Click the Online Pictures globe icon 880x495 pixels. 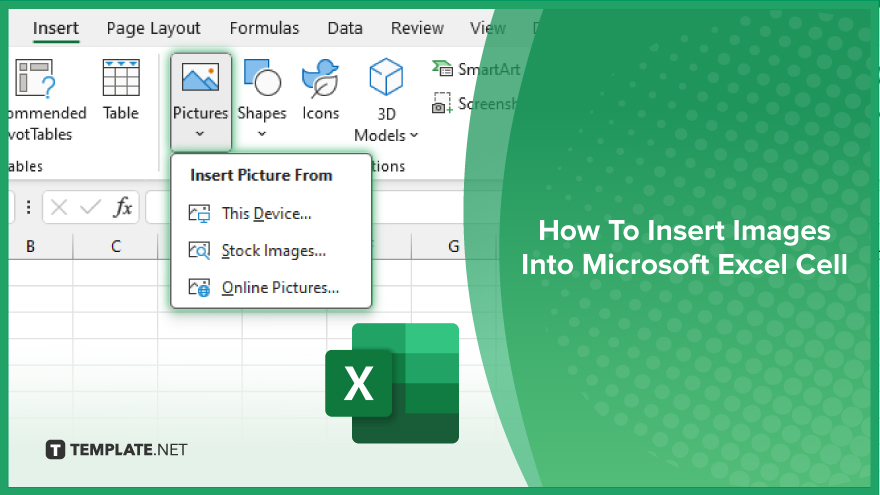click(199, 288)
